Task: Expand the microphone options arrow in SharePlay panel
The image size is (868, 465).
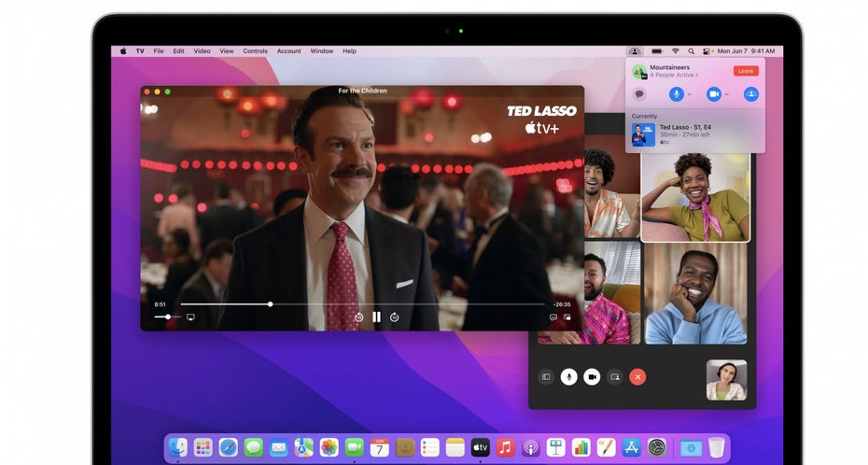Action: point(689,94)
